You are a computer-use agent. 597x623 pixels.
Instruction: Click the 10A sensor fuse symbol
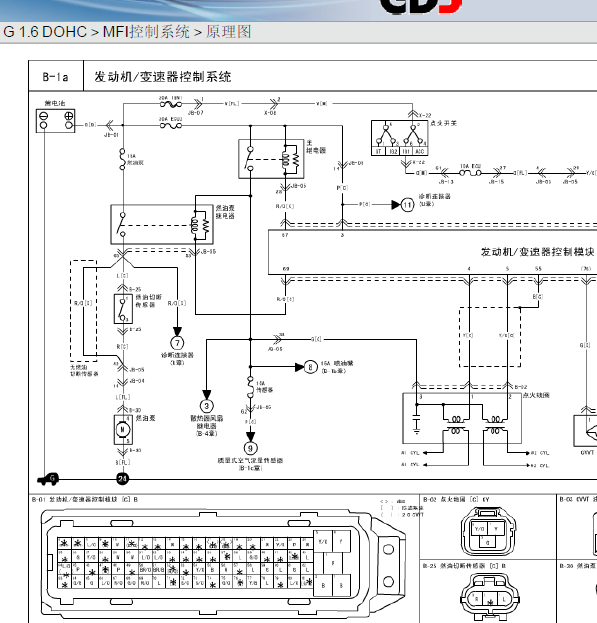250,387
